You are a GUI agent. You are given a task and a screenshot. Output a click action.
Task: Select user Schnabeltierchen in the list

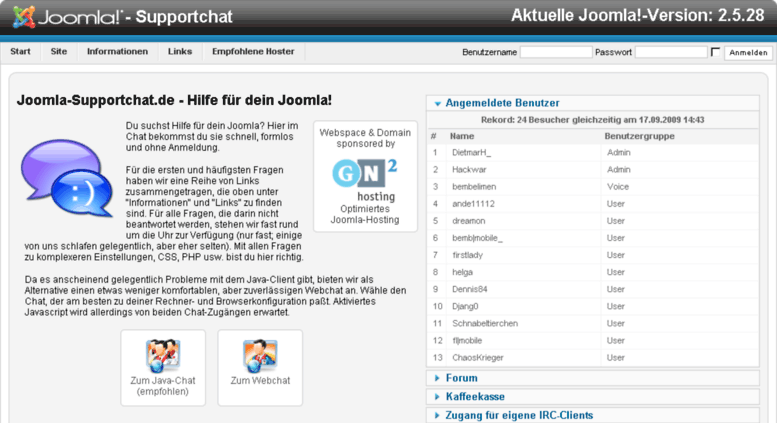point(485,323)
